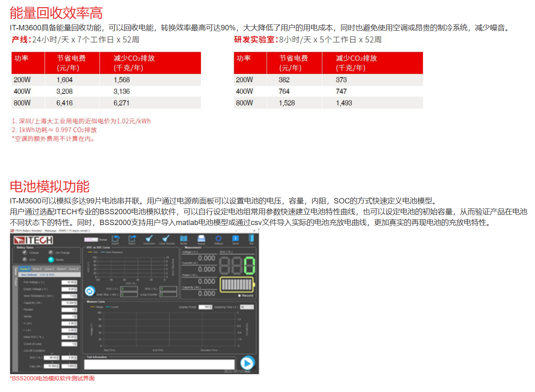The width and height of the screenshot is (535, 392).
Task: Select the Curve 3 tab
Action: click(49, 269)
